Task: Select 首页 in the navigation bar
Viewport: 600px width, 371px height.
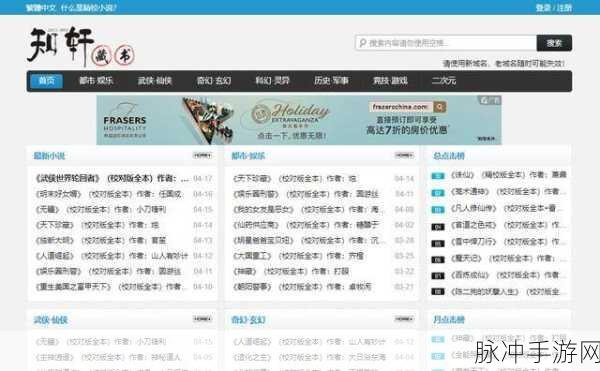Action: coord(47,81)
